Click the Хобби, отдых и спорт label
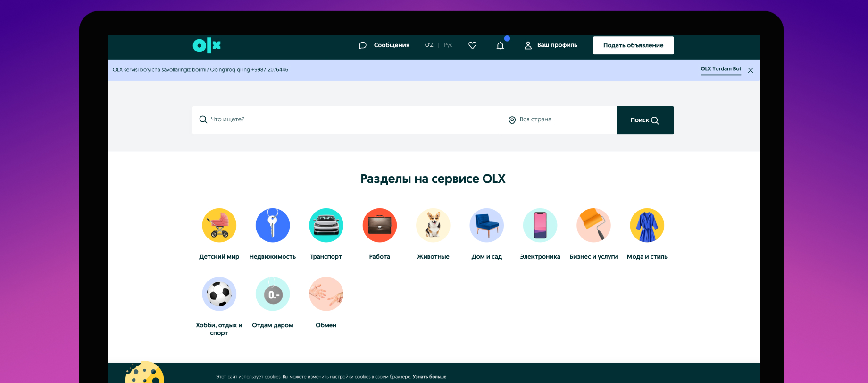This screenshot has height=383, width=868. [219, 329]
